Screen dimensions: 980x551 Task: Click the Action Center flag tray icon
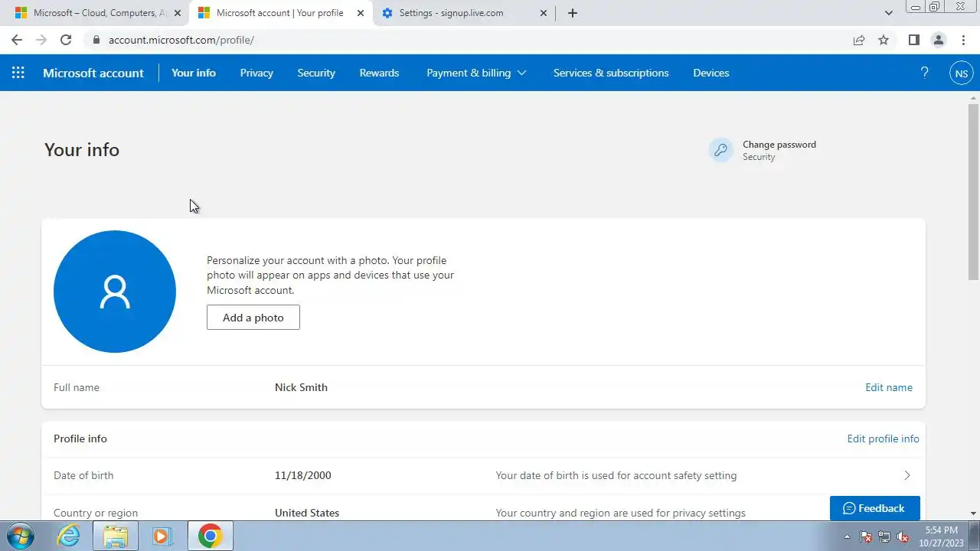pos(866,536)
